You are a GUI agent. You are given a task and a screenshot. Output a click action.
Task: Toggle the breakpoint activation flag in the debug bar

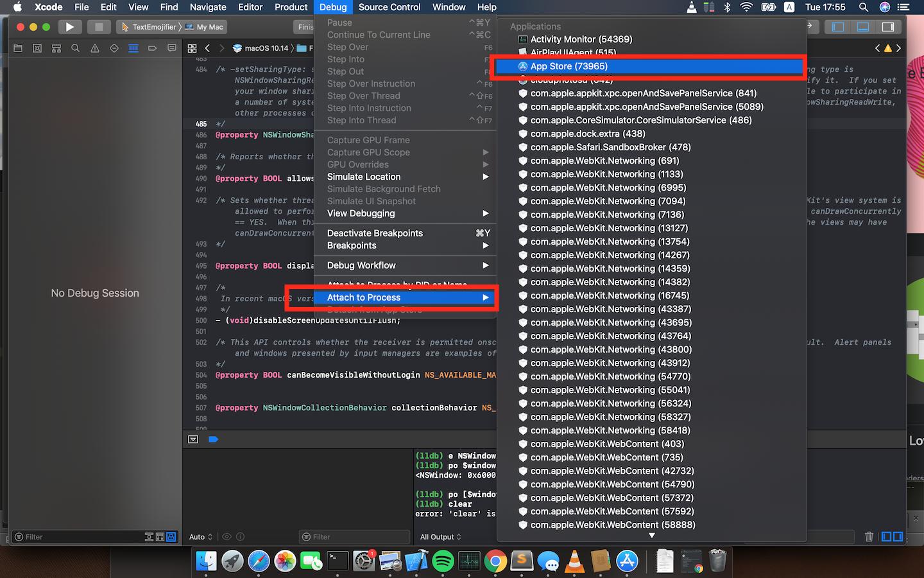(x=213, y=439)
